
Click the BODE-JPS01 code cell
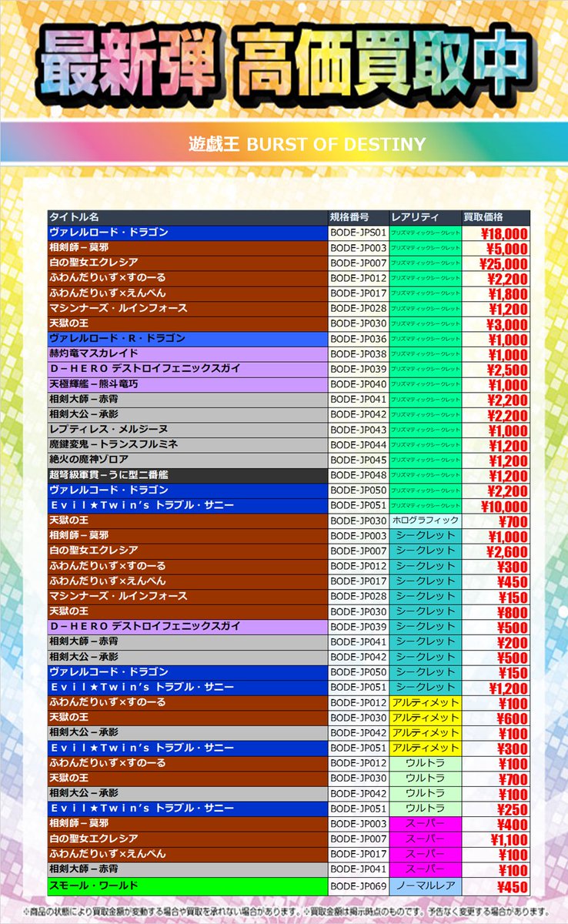tap(358, 233)
